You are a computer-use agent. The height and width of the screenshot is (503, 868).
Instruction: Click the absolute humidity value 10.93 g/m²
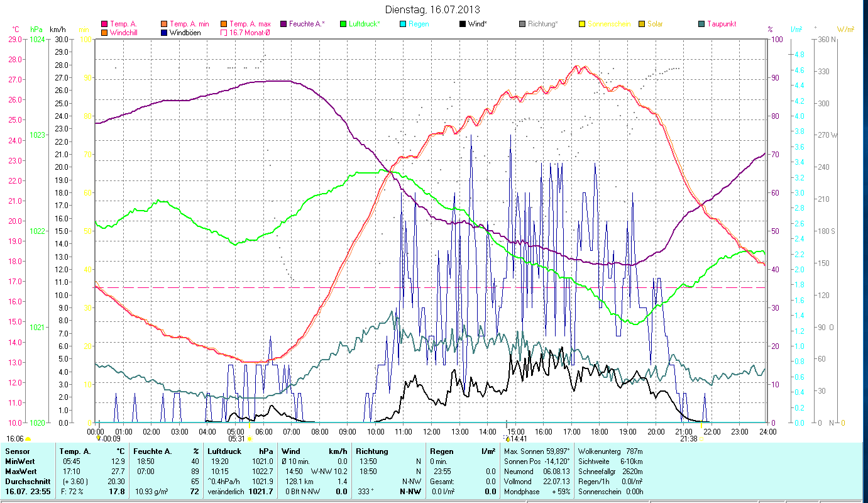tap(151, 492)
